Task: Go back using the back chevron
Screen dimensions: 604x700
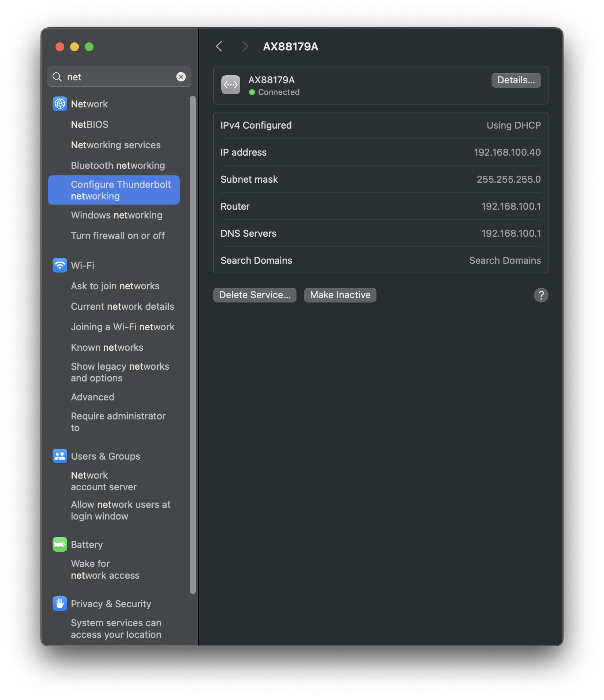Action: click(x=219, y=47)
